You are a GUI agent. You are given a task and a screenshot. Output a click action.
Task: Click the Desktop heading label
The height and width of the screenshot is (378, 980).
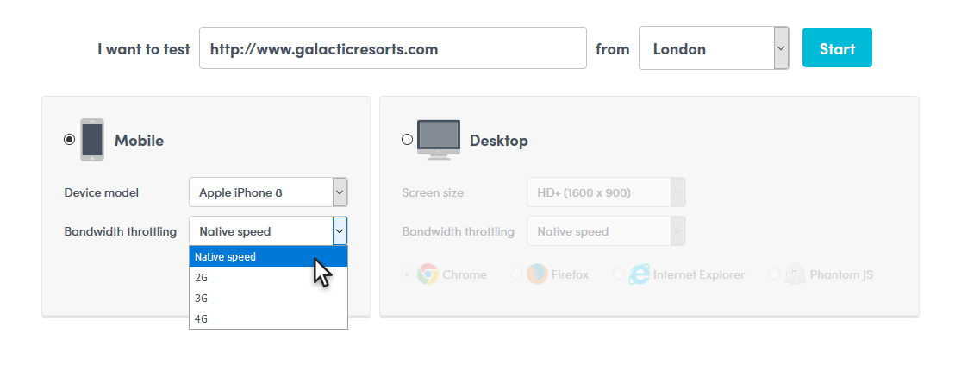499,140
